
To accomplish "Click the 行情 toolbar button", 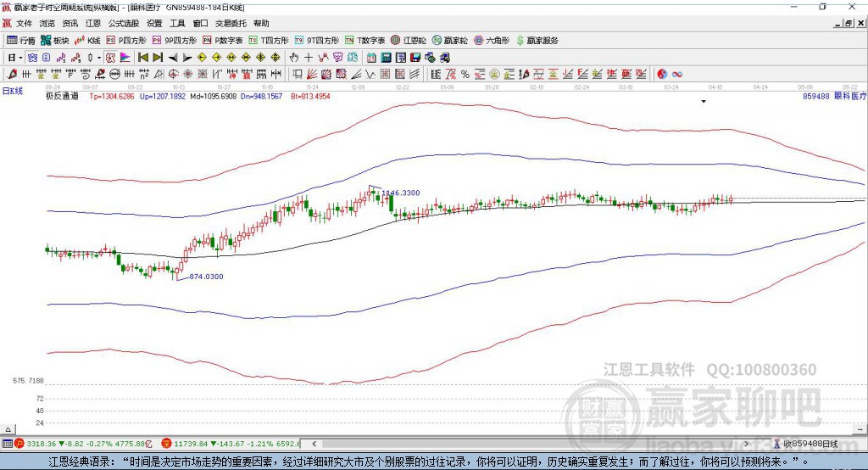I will coord(20,41).
